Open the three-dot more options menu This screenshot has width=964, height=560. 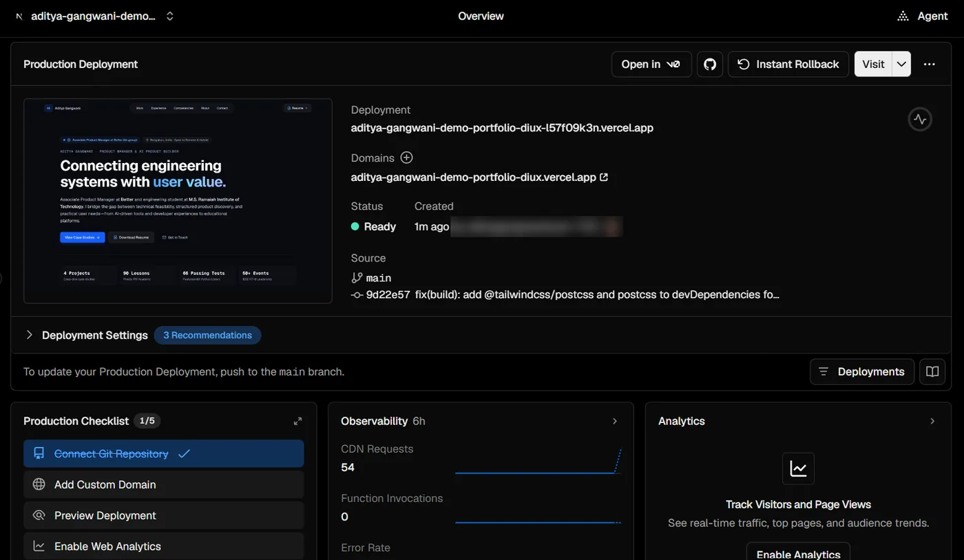pos(930,64)
